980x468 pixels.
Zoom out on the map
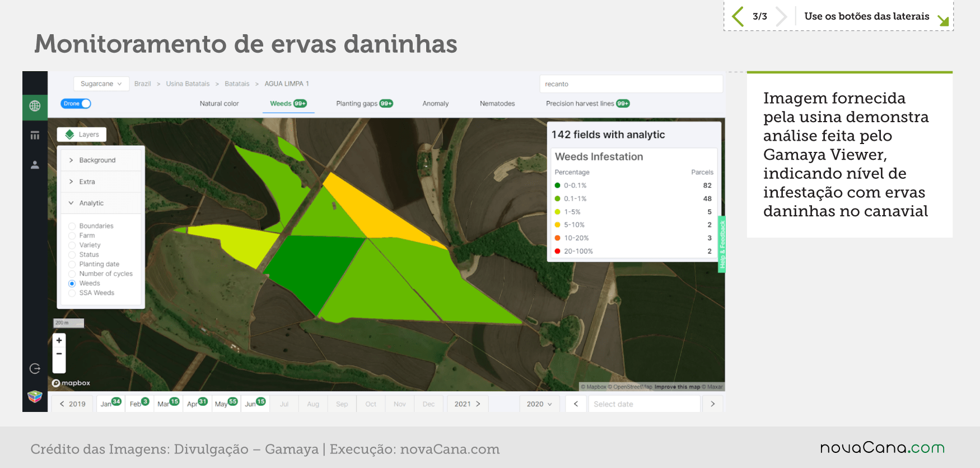(59, 354)
